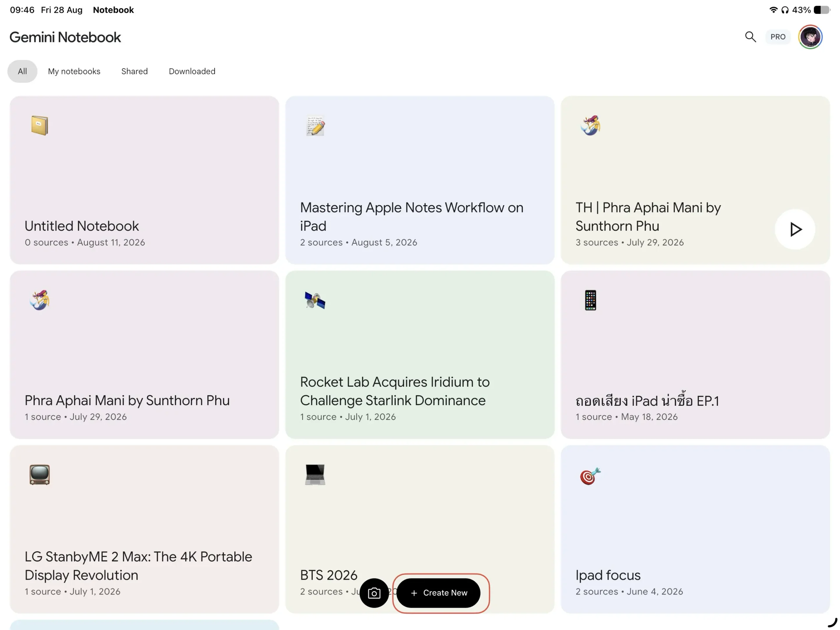The height and width of the screenshot is (630, 840).
Task: Click mermaid emoji on the 1 source Phra Aphai Mani card
Action: click(x=39, y=300)
